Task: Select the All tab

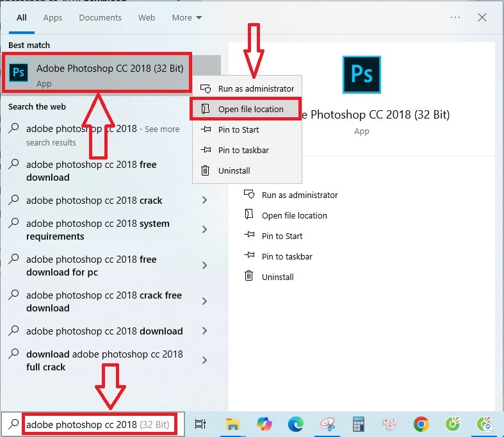Action: tap(22, 18)
